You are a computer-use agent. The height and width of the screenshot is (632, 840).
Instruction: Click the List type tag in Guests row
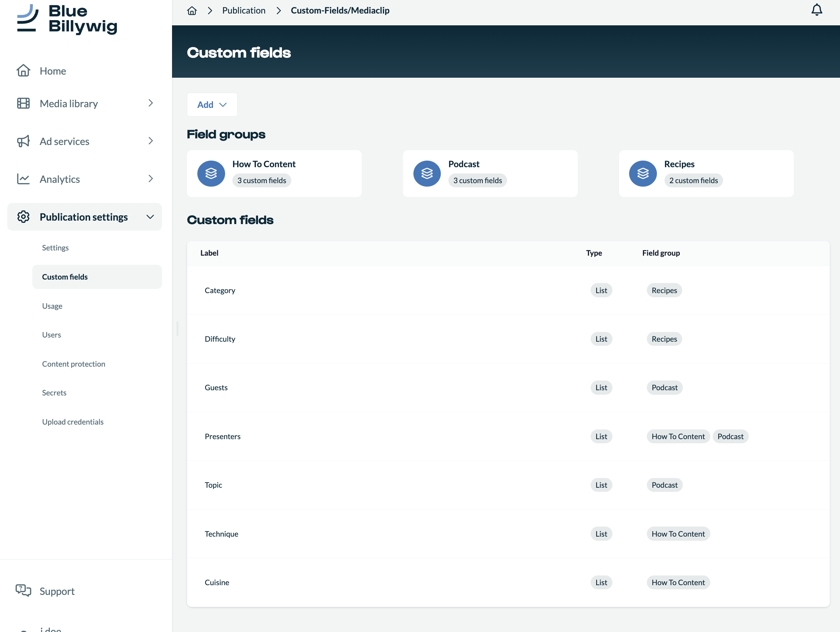click(601, 387)
